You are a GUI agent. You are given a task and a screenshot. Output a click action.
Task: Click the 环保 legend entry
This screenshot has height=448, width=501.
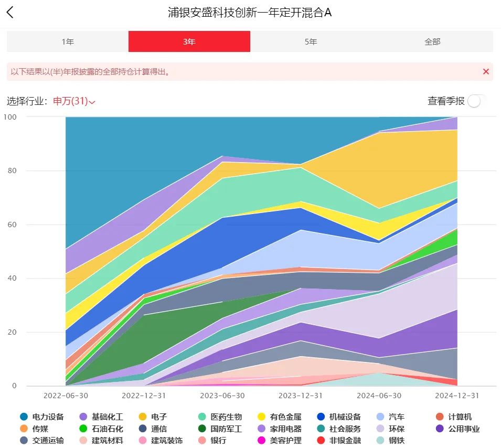pos(390,429)
